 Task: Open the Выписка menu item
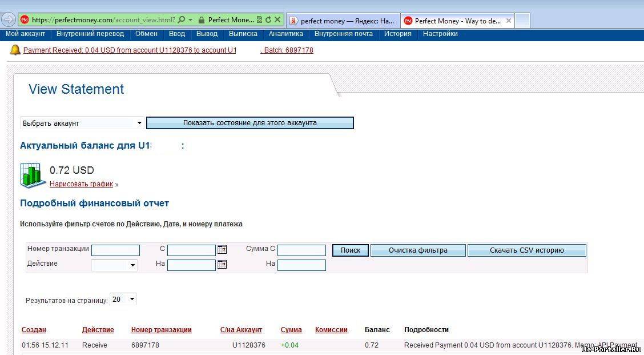click(243, 34)
